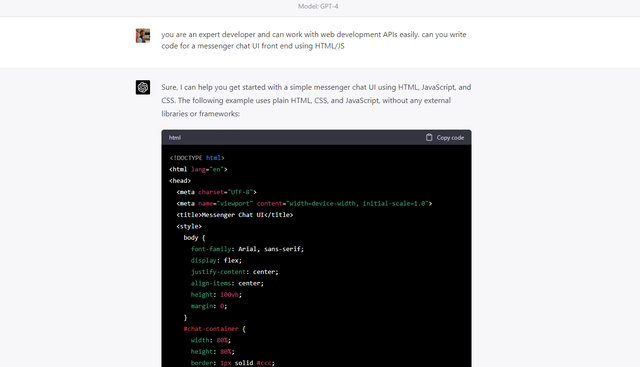The width and height of the screenshot is (640, 367).
Task: Click the clipboard icon beside Copy code
Action: tap(429, 138)
